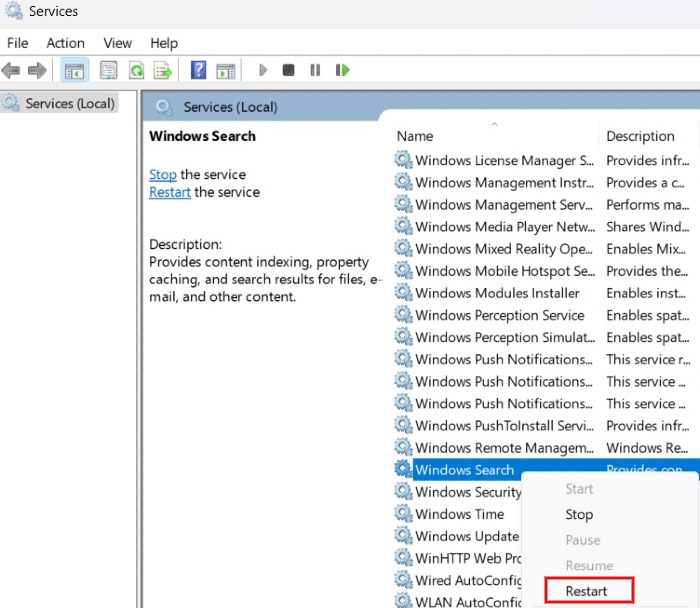This screenshot has height=608, width=700.
Task: Click gear icon beside Wired AutoConfig
Action: pyautogui.click(x=403, y=579)
